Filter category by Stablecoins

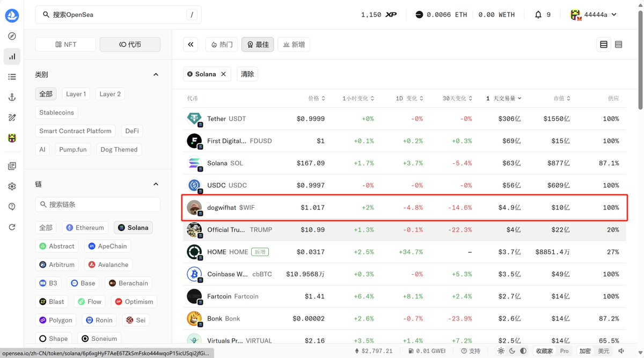pos(57,113)
